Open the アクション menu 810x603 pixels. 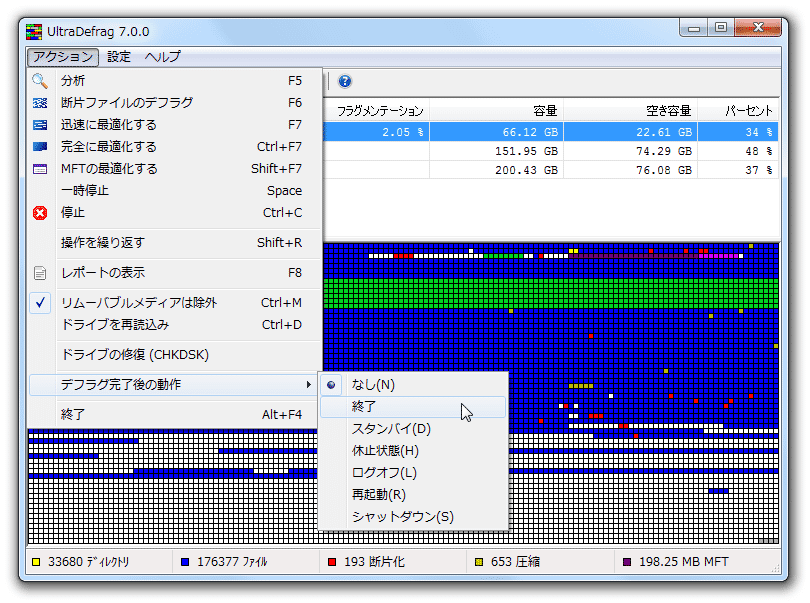point(63,56)
